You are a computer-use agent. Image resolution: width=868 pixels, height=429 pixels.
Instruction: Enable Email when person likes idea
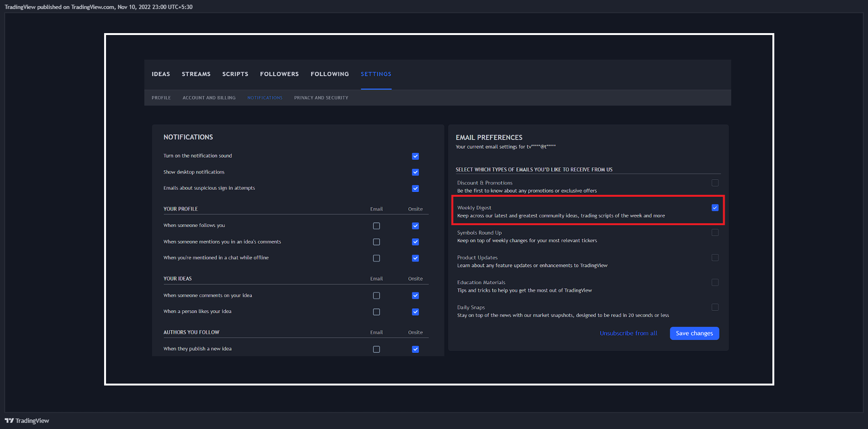click(376, 312)
